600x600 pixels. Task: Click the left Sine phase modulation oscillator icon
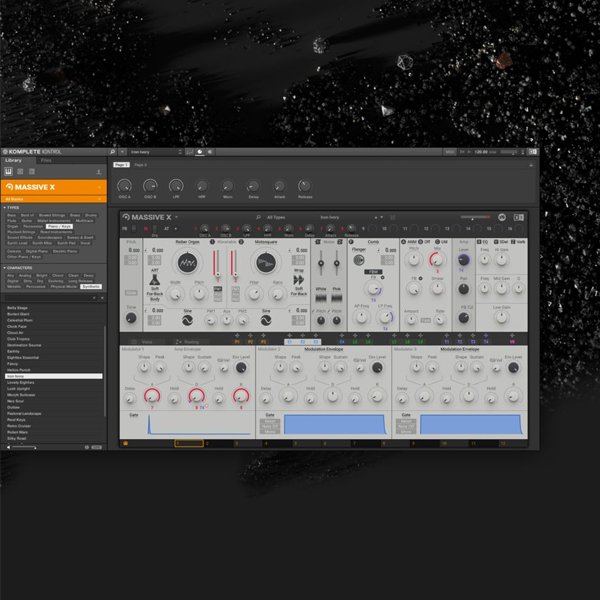click(187, 320)
